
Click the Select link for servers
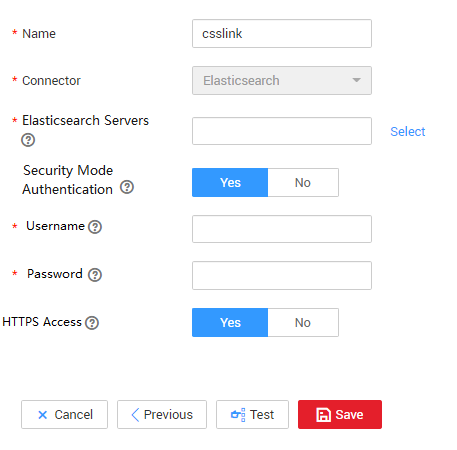(408, 132)
